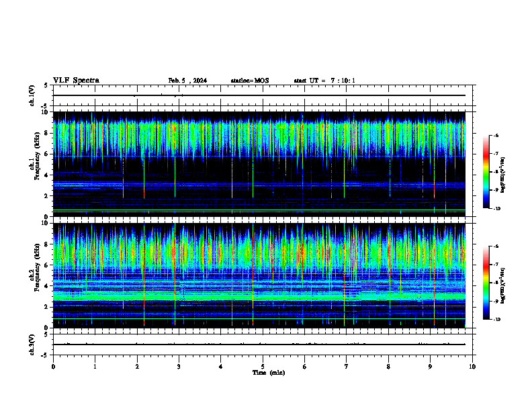Click the ch.1 frequency axis '2' tick label
532x411 pixels.
point(46,196)
